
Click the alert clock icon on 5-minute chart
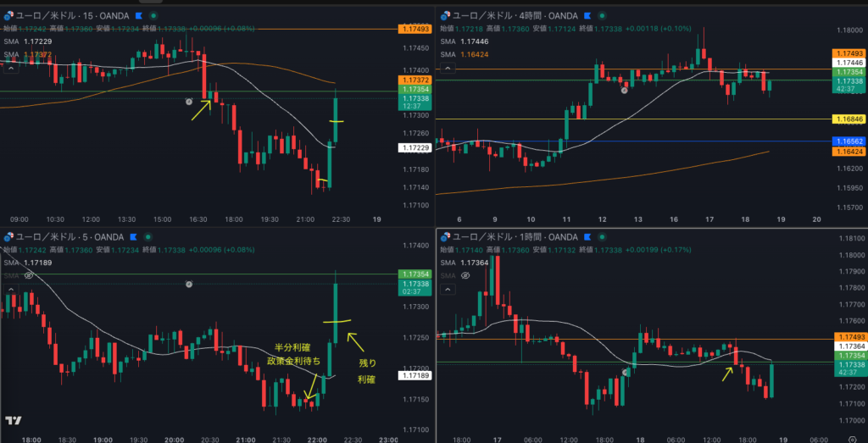(x=189, y=285)
